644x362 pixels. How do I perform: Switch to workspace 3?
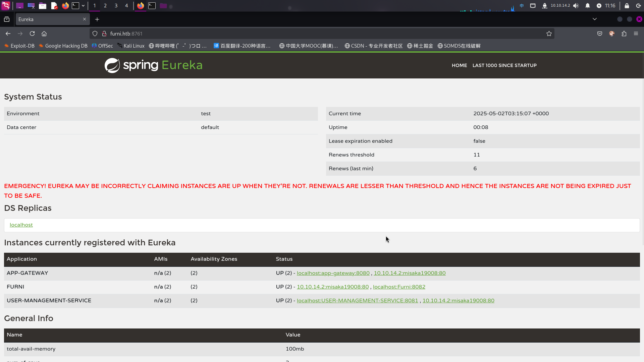[x=116, y=6]
